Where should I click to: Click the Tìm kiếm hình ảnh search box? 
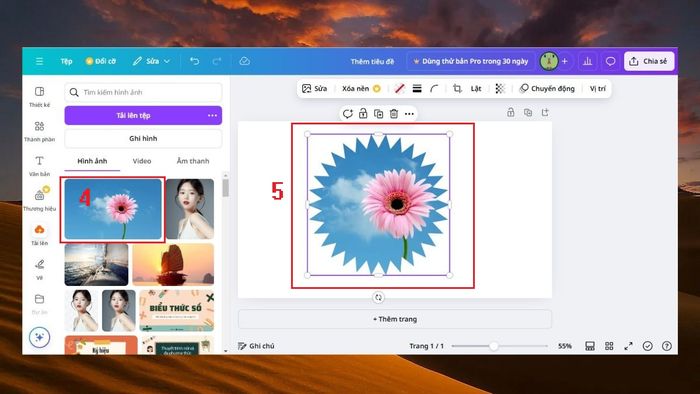tap(143, 92)
